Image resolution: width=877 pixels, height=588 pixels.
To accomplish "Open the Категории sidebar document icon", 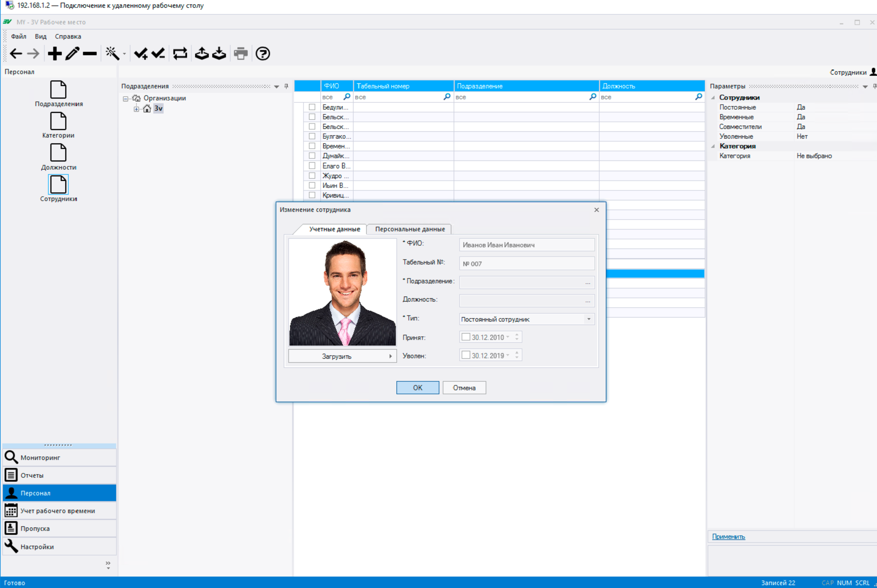I will pos(58,121).
